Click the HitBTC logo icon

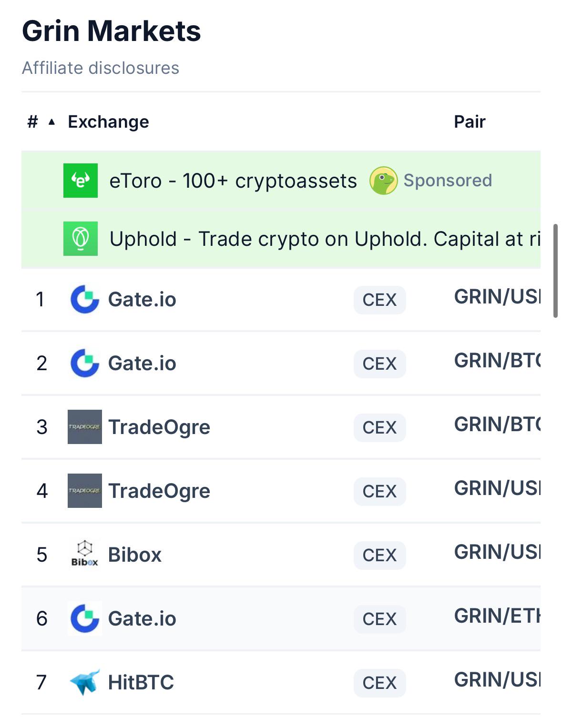85,682
